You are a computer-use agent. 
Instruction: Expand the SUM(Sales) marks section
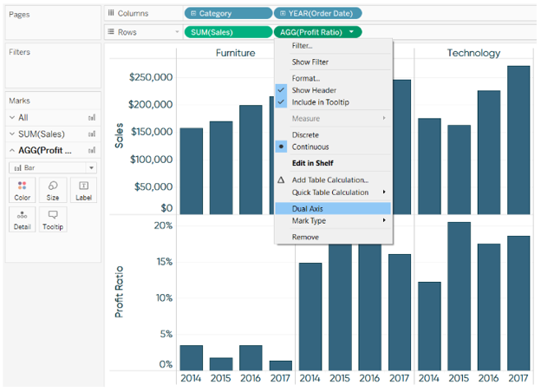[x=12, y=134]
